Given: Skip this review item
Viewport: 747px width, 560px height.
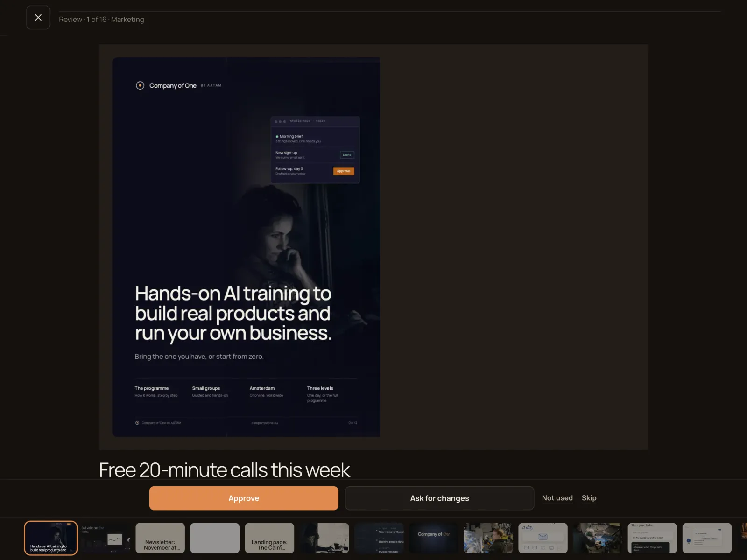Looking at the screenshot, I should pos(589,498).
